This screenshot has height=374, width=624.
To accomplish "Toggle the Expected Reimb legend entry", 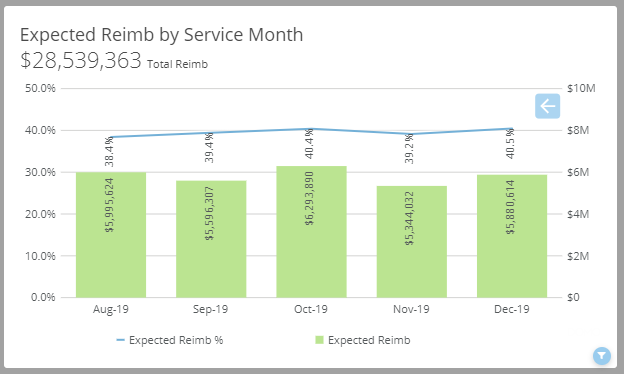I will 363,340.
